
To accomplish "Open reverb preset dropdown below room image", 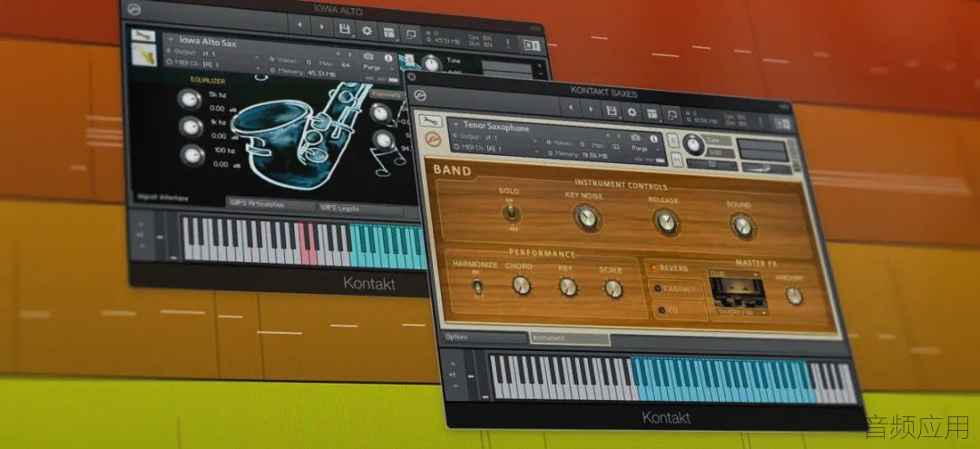I will click(742, 311).
